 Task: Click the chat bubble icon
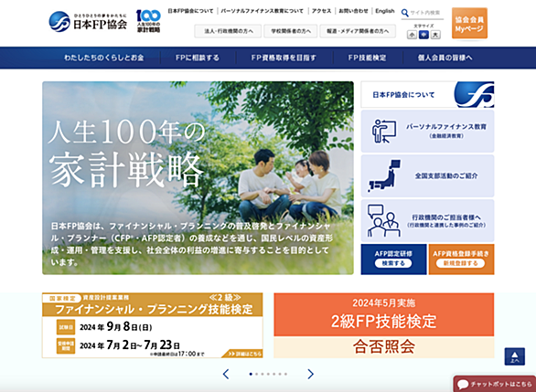pos(463,385)
